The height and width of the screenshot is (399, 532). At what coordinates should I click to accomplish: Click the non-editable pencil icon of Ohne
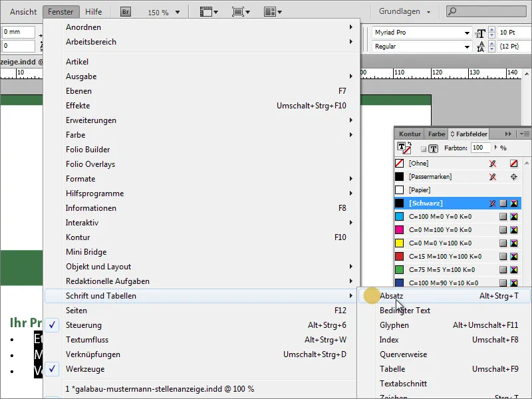(x=493, y=164)
